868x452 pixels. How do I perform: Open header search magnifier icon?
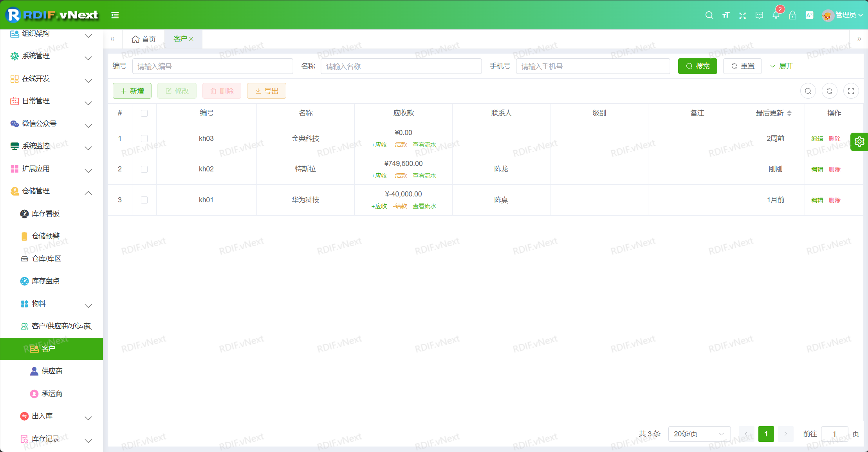click(709, 15)
